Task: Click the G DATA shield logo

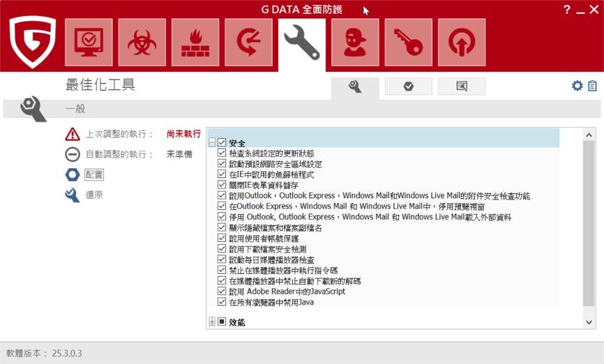Action: point(33,41)
